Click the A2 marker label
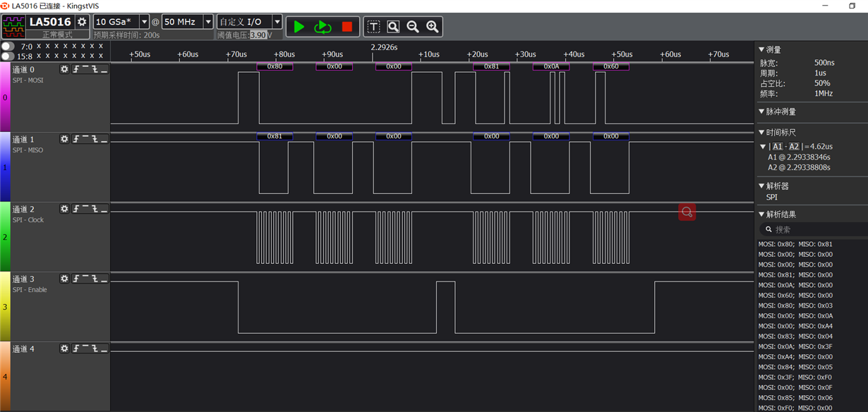868x412 pixels. (x=794, y=146)
